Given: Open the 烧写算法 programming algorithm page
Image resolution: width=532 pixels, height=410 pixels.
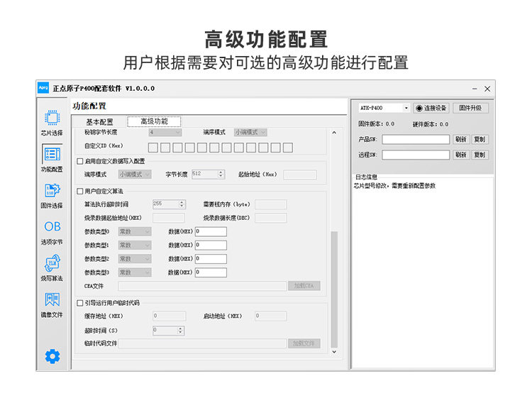Looking at the screenshot, I should [52, 268].
